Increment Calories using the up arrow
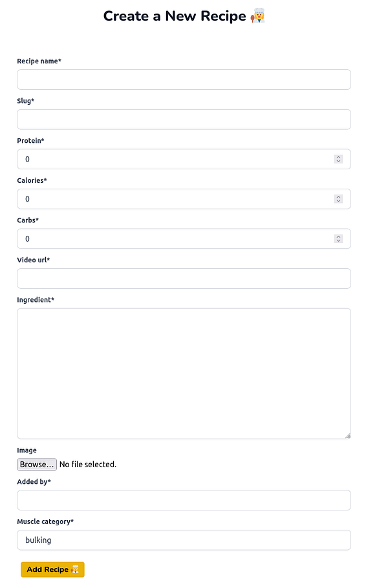The height and width of the screenshot is (588, 388). tap(338, 197)
